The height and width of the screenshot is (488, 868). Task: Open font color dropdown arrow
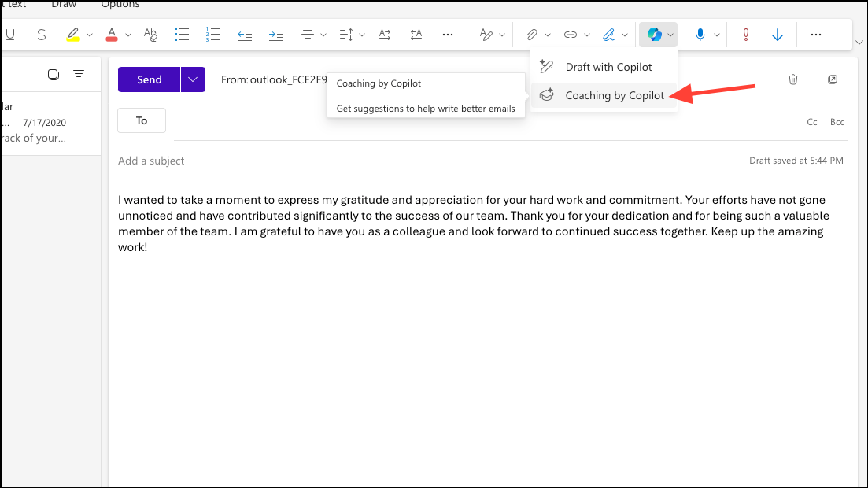(127, 35)
